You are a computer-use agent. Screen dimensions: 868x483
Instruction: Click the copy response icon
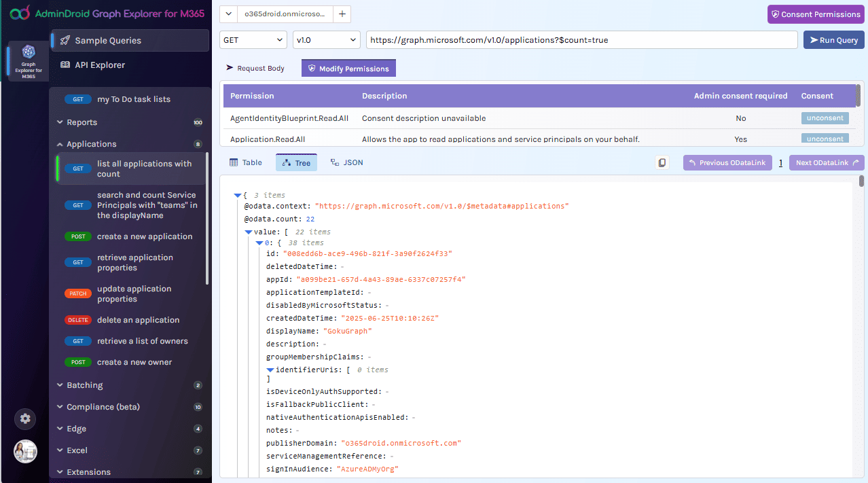pyautogui.click(x=662, y=162)
